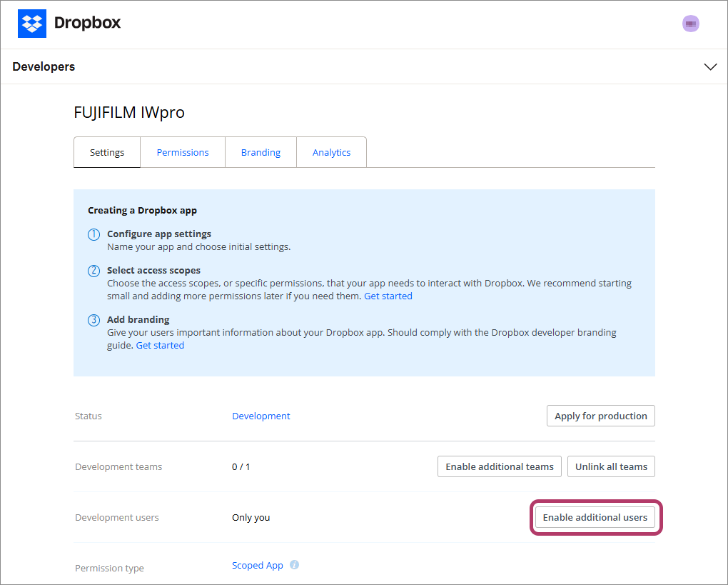Viewport: 728px width, 585px height.
Task: Click Enable additional users button
Action: pos(595,517)
